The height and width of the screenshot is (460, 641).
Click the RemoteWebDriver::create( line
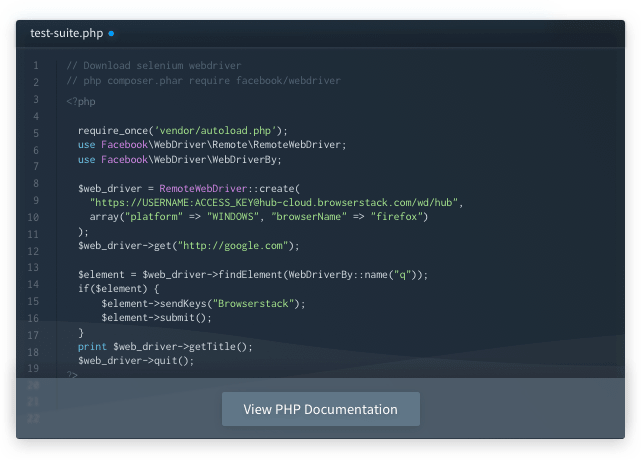coord(189,188)
